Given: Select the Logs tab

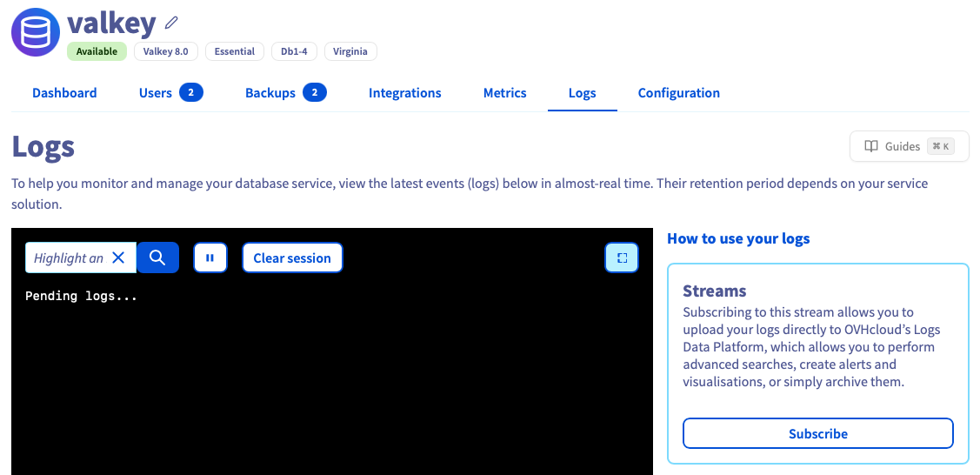Looking at the screenshot, I should coord(583,93).
